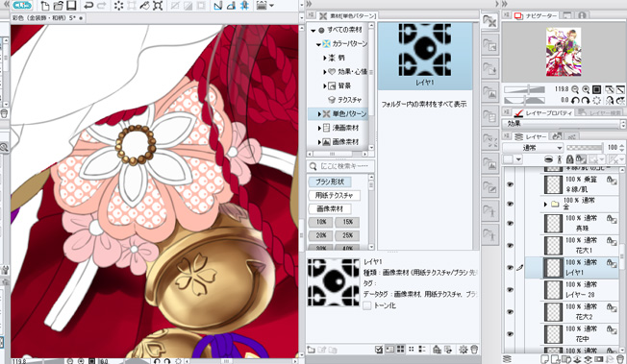
Task: Collapse the カラーパターン tree node
Action: point(318,44)
